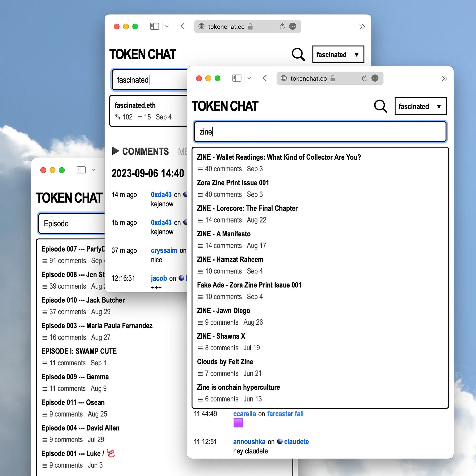The height and width of the screenshot is (476, 476).
Task: Open cryssaim user link
Action: [164, 250]
